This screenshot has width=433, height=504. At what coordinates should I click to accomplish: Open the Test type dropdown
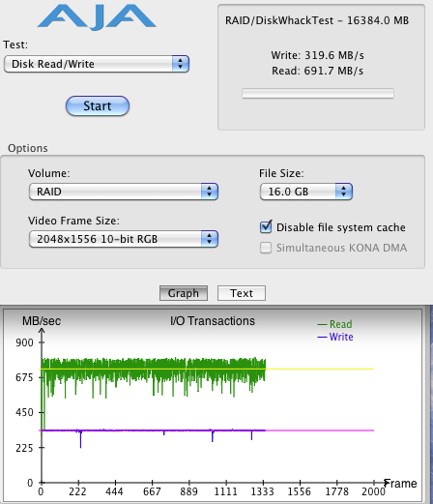[x=97, y=64]
